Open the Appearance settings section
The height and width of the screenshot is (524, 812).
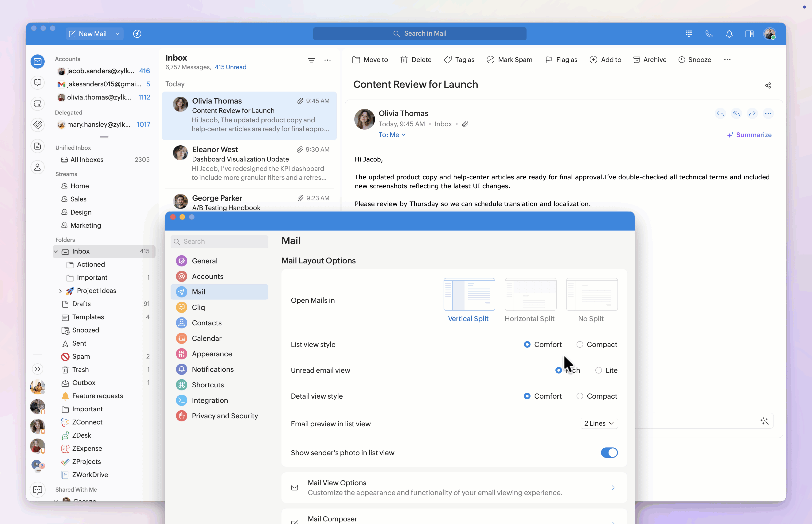coord(212,354)
